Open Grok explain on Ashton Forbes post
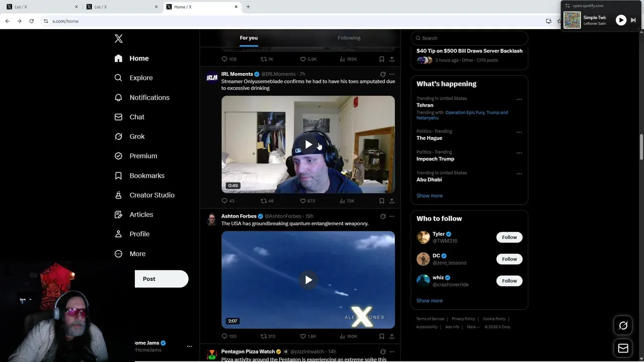The height and width of the screenshot is (362, 644). pyautogui.click(x=383, y=216)
